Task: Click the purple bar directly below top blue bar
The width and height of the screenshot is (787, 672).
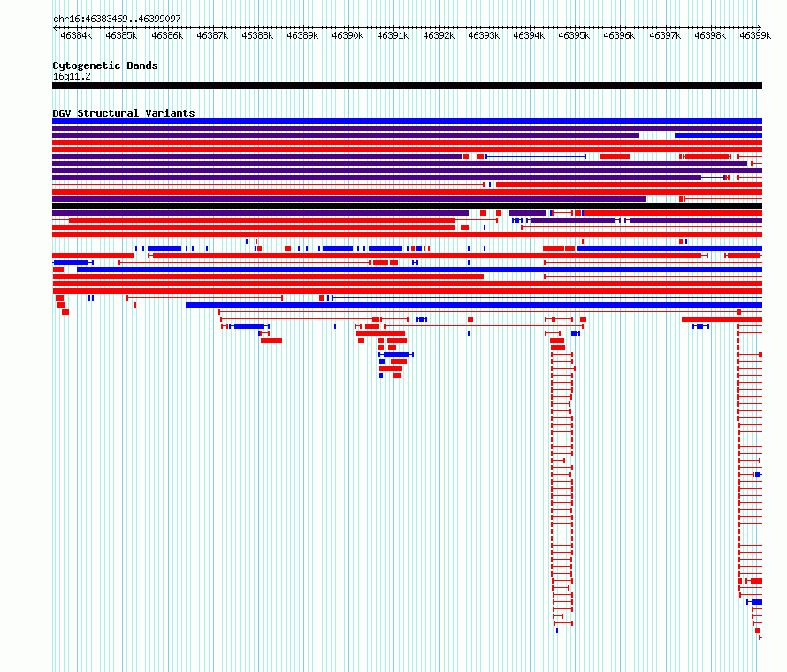Action: click(x=407, y=128)
